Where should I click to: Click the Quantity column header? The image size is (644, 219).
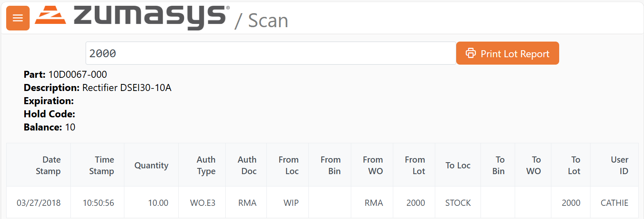[x=151, y=165]
